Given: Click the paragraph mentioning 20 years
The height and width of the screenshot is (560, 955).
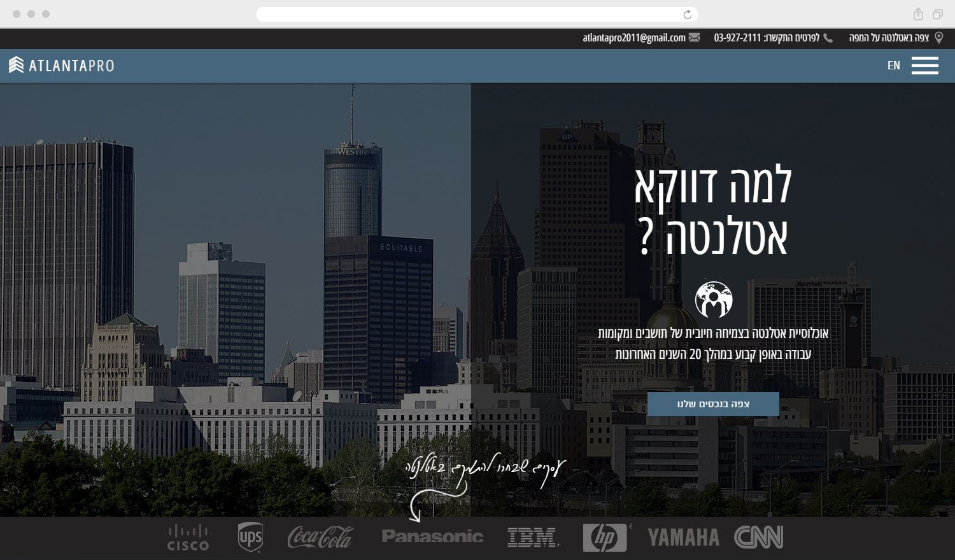Looking at the screenshot, I should [x=713, y=344].
